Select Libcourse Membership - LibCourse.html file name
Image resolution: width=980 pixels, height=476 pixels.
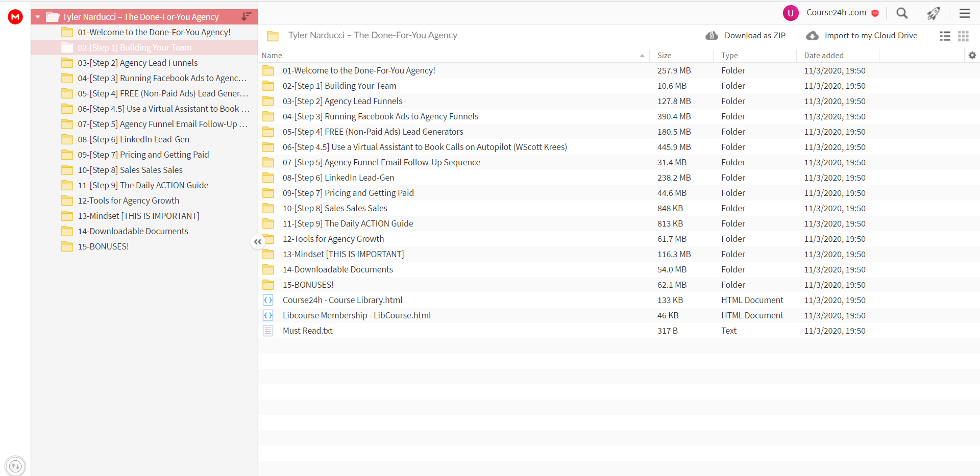coord(357,315)
